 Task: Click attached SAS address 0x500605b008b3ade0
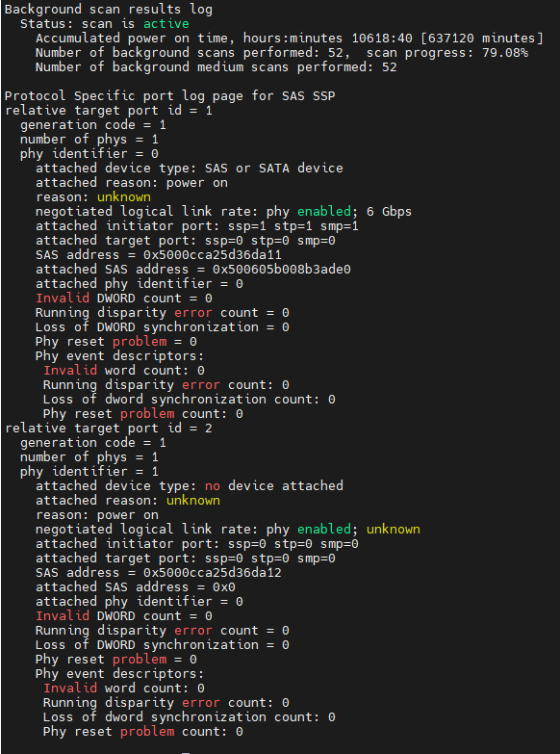tap(282, 269)
